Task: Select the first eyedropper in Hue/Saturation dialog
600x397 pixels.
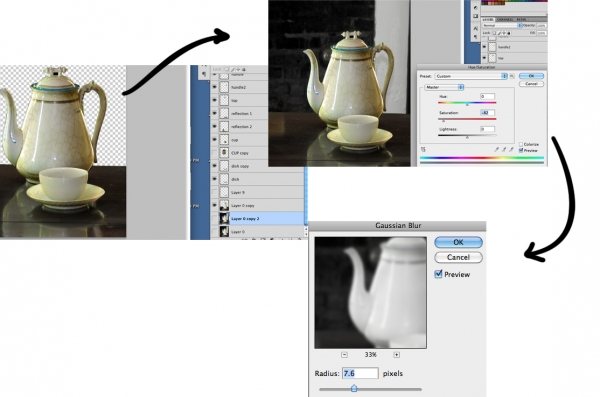Action: pos(497,149)
